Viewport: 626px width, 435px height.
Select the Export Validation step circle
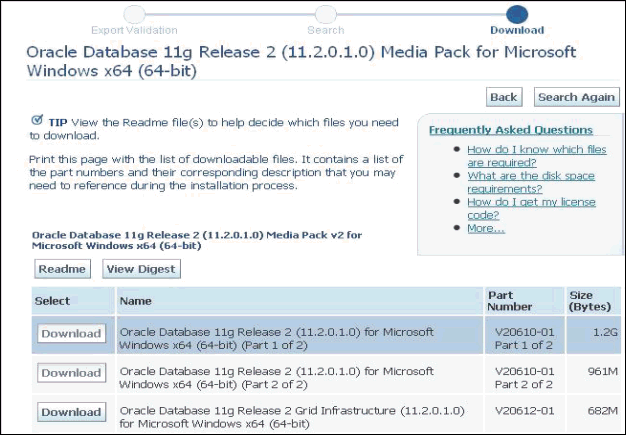pyautogui.click(x=135, y=14)
